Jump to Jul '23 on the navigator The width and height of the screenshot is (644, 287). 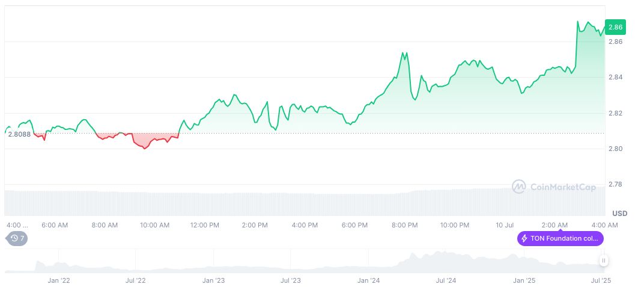[x=291, y=280]
